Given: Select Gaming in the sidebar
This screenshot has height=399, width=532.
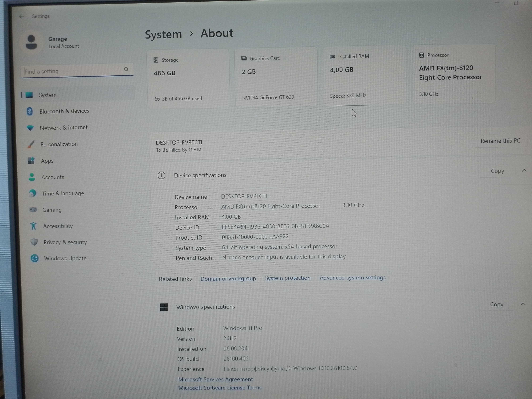Looking at the screenshot, I should pyautogui.click(x=52, y=210).
